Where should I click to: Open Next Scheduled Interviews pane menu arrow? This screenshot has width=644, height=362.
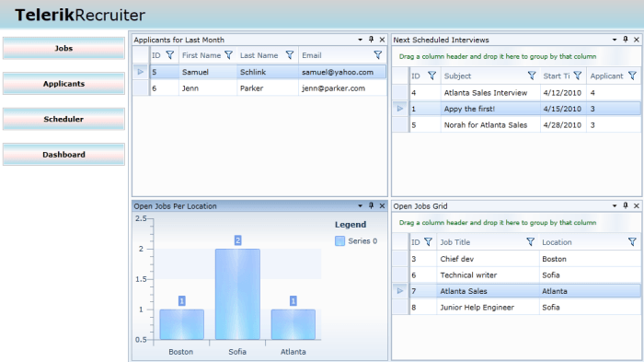click(615, 40)
